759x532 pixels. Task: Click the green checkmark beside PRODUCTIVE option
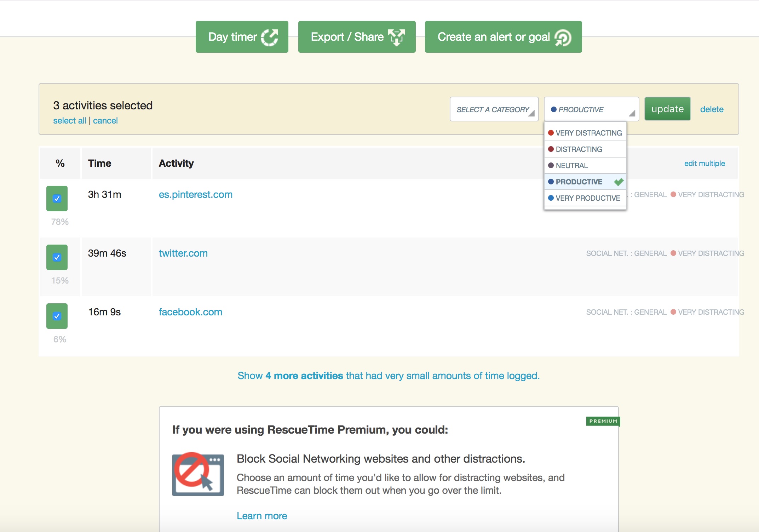pyautogui.click(x=619, y=182)
